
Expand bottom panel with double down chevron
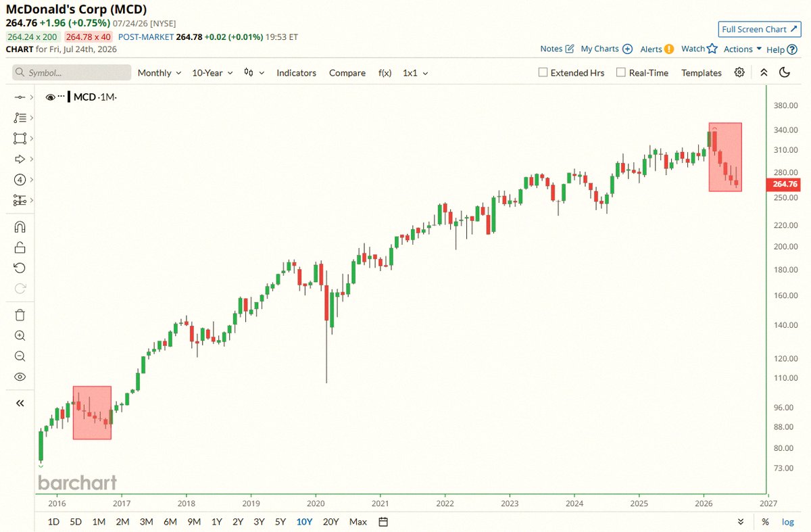click(x=741, y=522)
